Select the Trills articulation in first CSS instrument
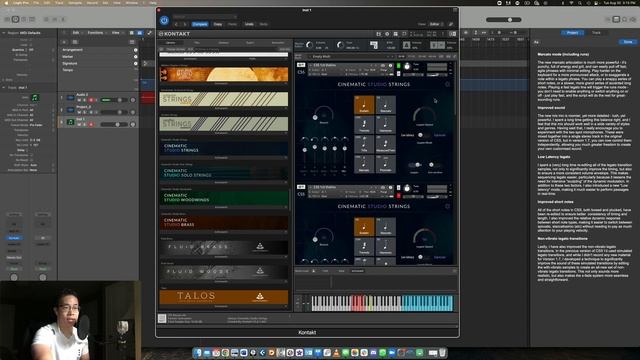This screenshot has height=360, width=640. (364, 144)
